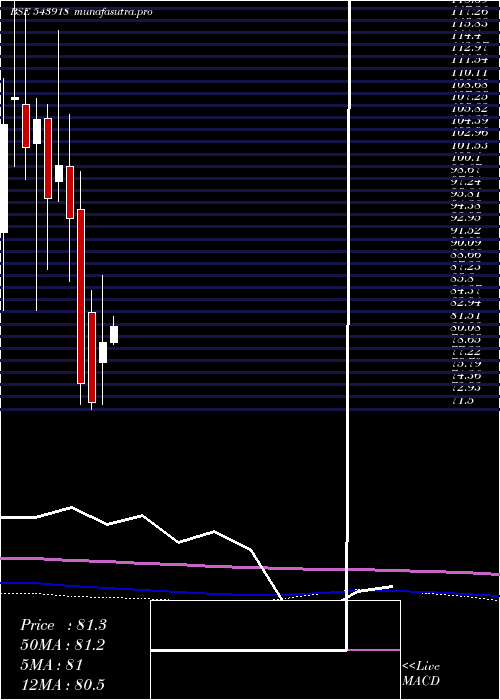The width and height of the screenshot is (500, 700).
Task: Click the 104.39 price axis label
Action: [x=469, y=121]
